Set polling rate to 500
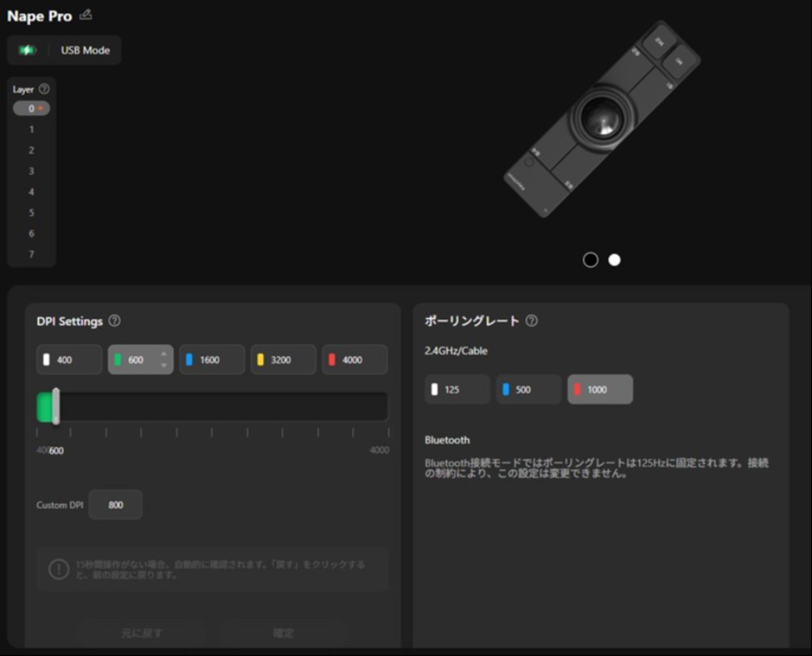Screen dimensions: 812x656 point(529,390)
